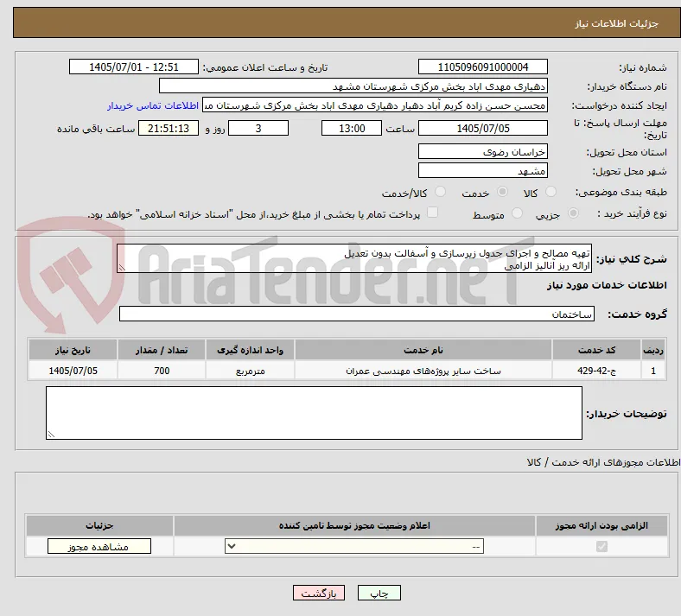This screenshot has width=681, height=616.
Task: Click the buyer organization name field
Action: point(353,86)
